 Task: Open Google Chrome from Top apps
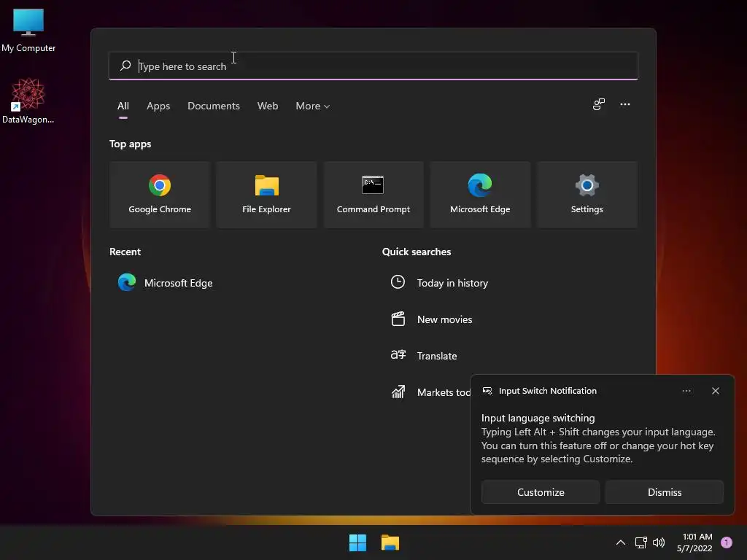160,194
